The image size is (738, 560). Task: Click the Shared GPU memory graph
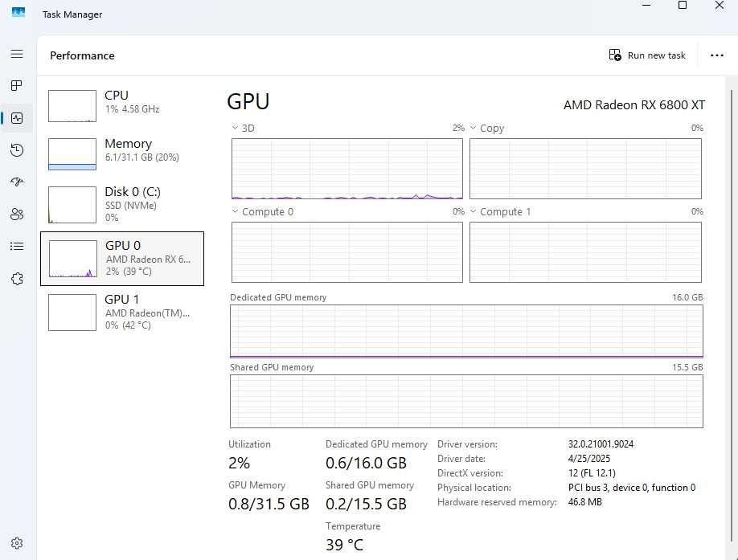pos(466,401)
